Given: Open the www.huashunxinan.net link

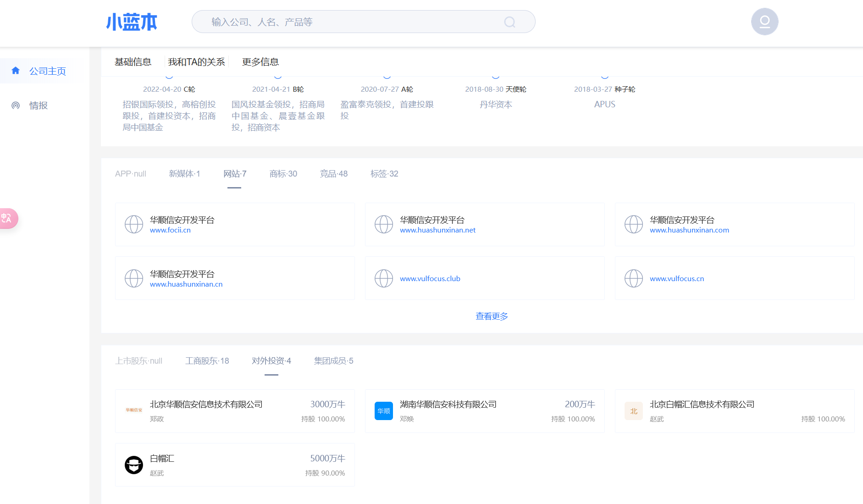Looking at the screenshot, I should point(438,230).
